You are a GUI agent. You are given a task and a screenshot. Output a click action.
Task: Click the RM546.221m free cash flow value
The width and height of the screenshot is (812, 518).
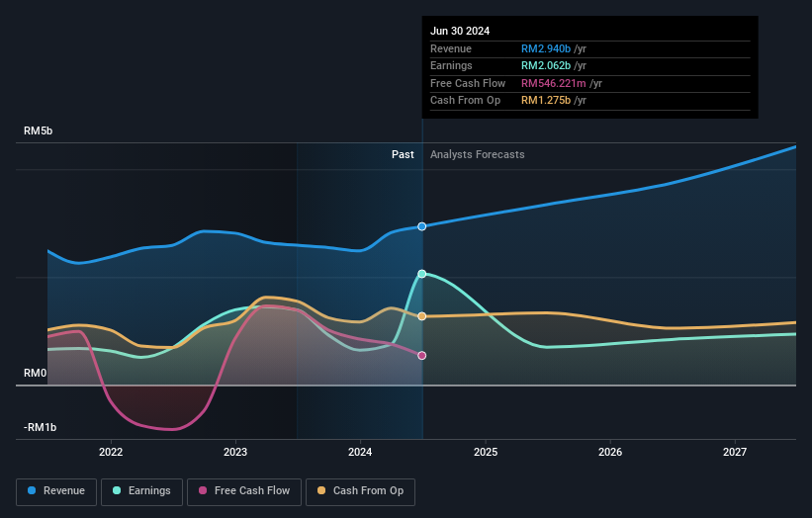[x=554, y=83]
